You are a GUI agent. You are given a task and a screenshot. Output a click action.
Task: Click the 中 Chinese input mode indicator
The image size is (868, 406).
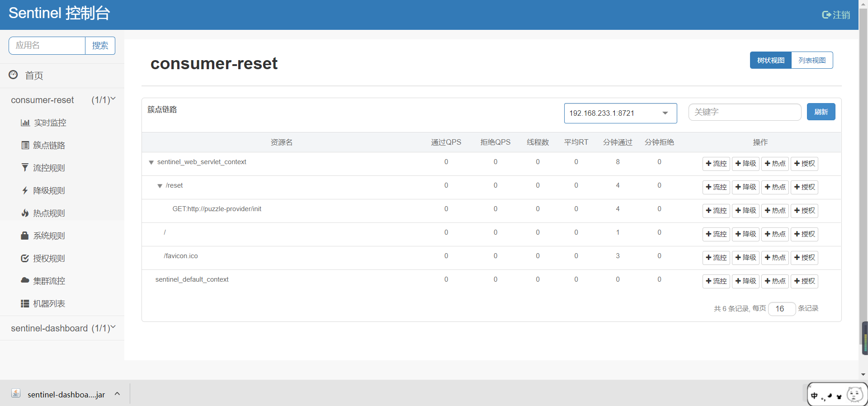pos(814,396)
